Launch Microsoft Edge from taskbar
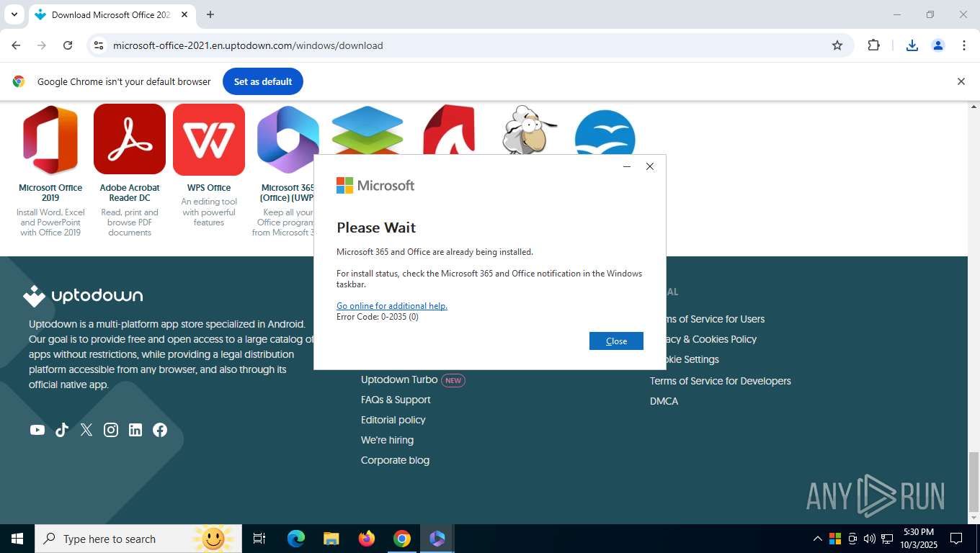This screenshot has height=553, width=980. coord(296,539)
